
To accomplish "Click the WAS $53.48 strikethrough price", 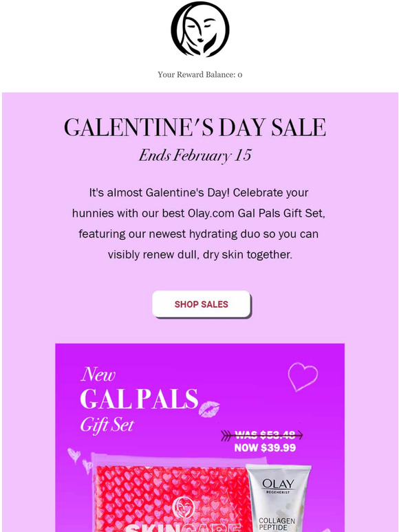I will point(265,435).
